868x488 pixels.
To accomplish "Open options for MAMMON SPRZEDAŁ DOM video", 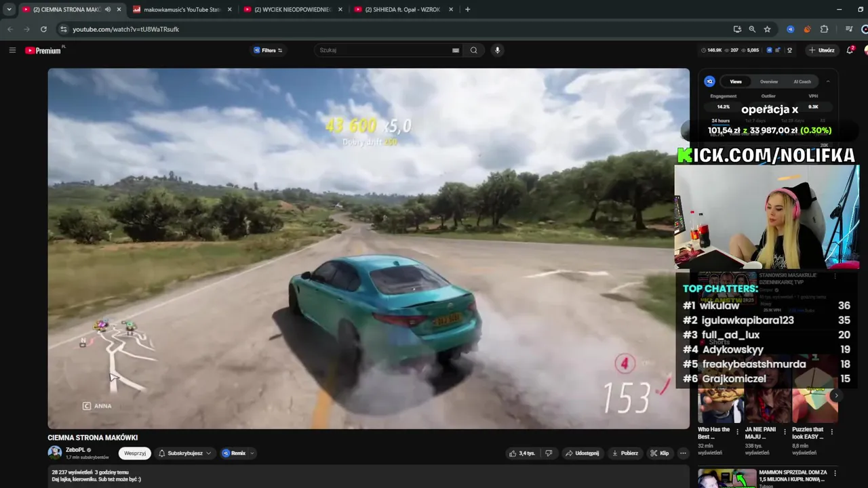I will tap(835, 473).
